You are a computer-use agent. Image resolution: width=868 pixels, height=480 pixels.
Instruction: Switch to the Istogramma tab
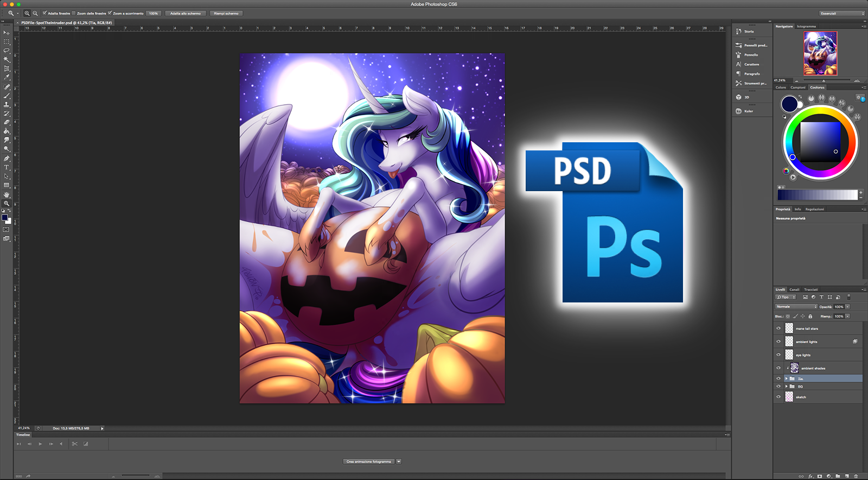[x=806, y=26]
